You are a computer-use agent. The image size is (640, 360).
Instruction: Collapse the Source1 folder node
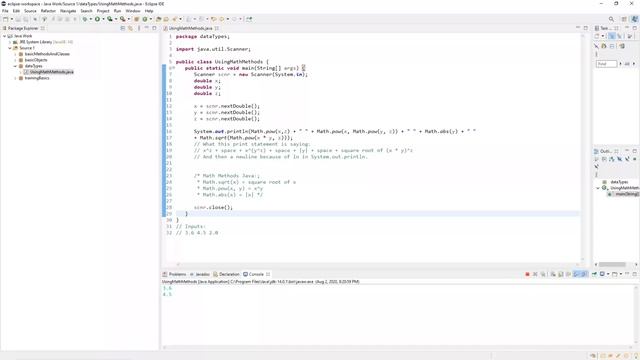pyautogui.click(x=10, y=48)
